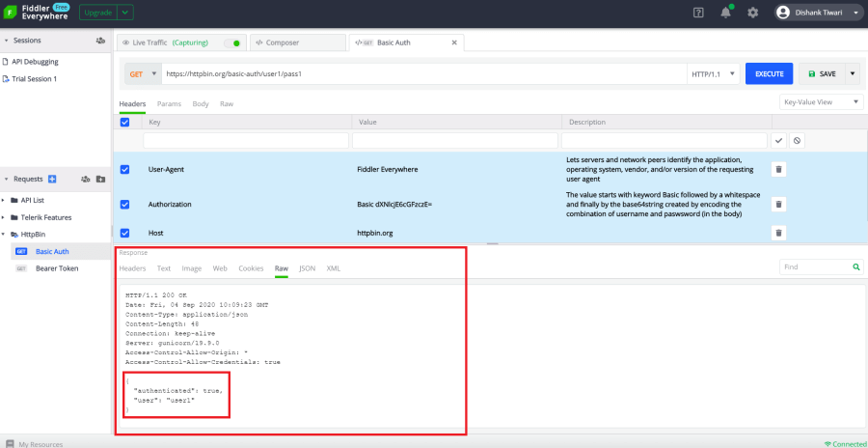Delete the User-Agent header row
The height and width of the screenshot is (448, 868).
pos(778,170)
